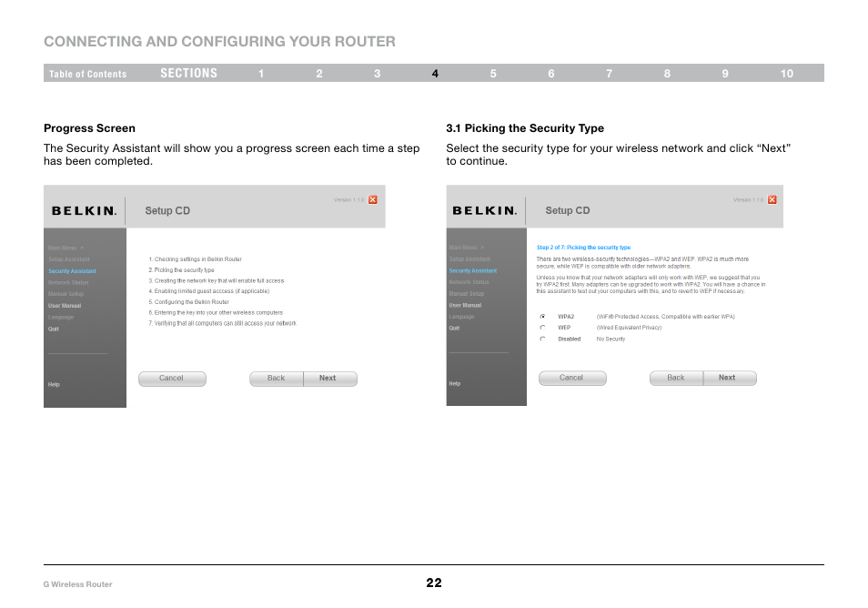The height and width of the screenshot is (608, 868).
Task: Open Network Status in Progress Screen sidebar
Action: click(68, 283)
